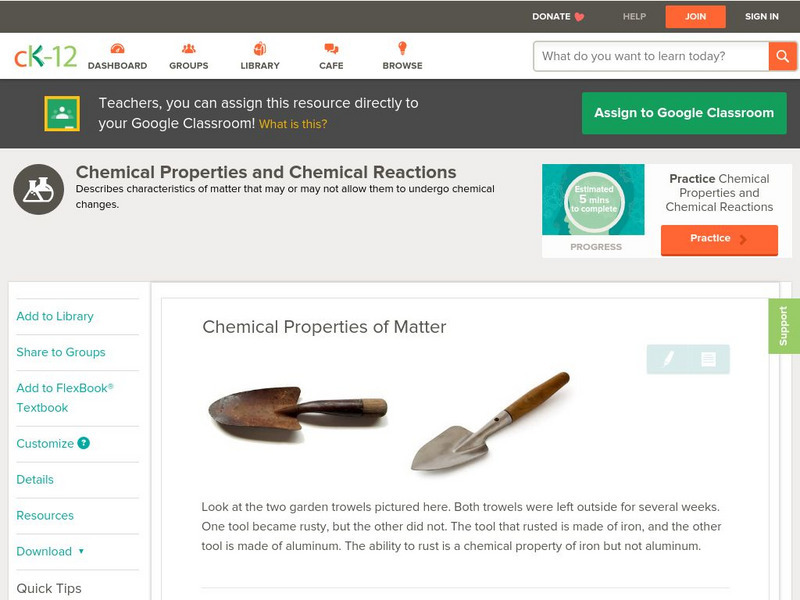Open the GROUPS label
The image size is (800, 600).
tap(189, 66)
